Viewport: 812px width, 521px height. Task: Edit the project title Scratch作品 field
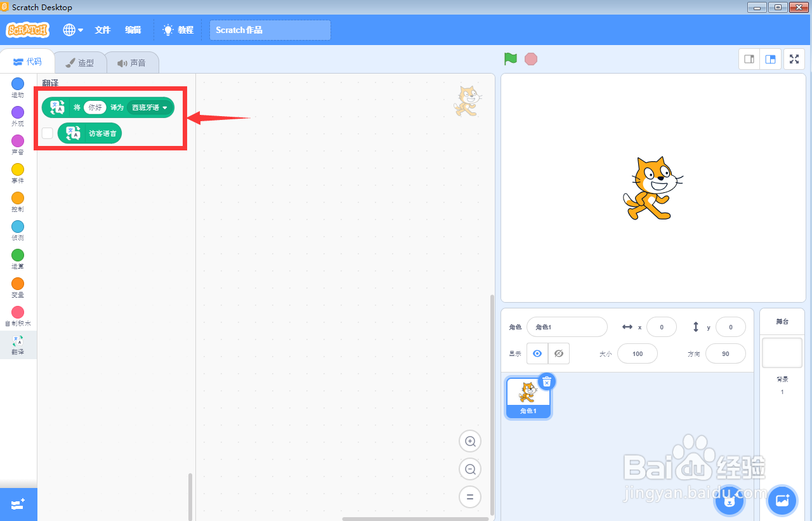(270, 30)
